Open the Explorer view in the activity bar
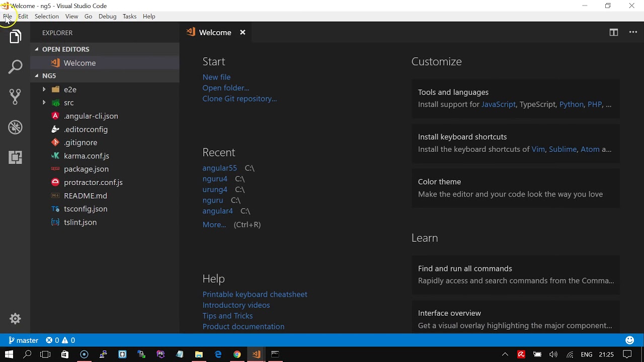The width and height of the screenshot is (644, 362). tap(15, 37)
